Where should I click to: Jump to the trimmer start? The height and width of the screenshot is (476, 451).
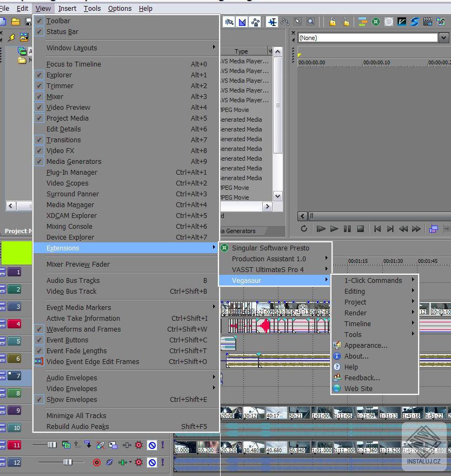[377, 229]
